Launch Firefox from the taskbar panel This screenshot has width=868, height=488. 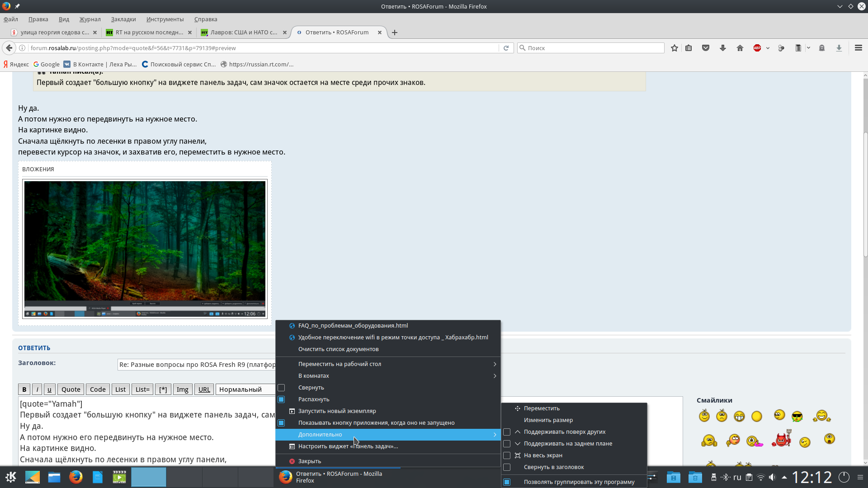[75, 477]
